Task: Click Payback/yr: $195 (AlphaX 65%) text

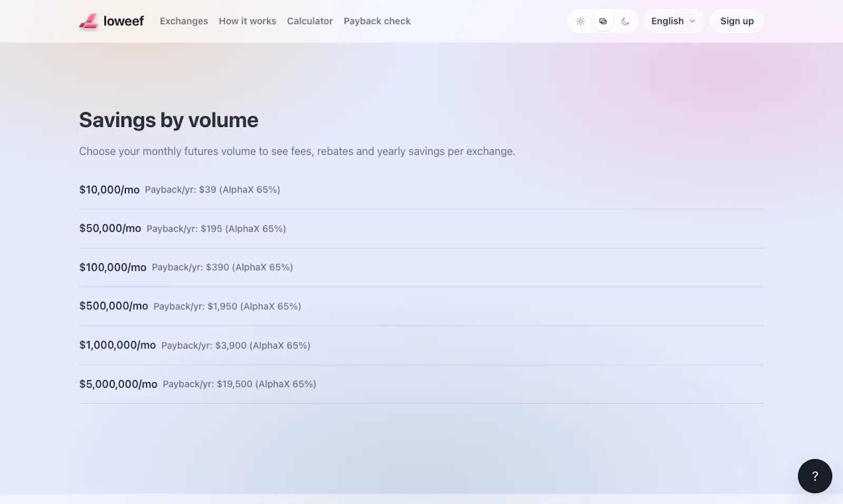Action: pyautogui.click(x=216, y=229)
